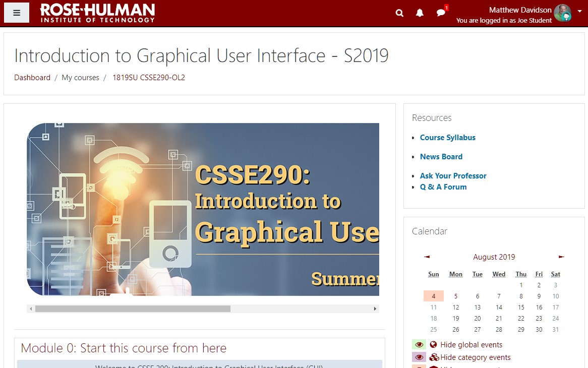Click the CSSE290 course banner image
588x368 pixels.
(x=203, y=210)
